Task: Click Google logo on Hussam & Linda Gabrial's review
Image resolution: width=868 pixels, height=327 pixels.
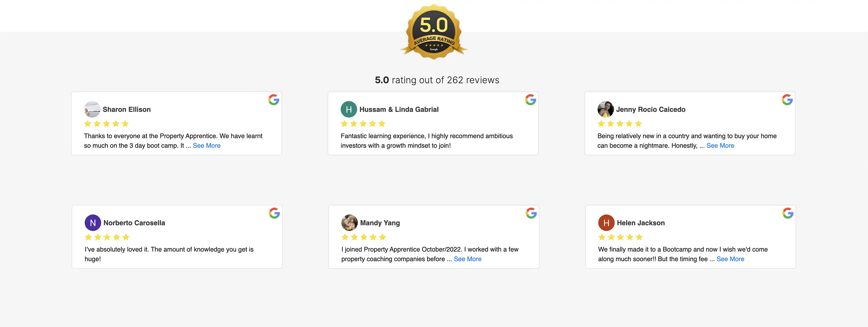Action: [x=530, y=100]
